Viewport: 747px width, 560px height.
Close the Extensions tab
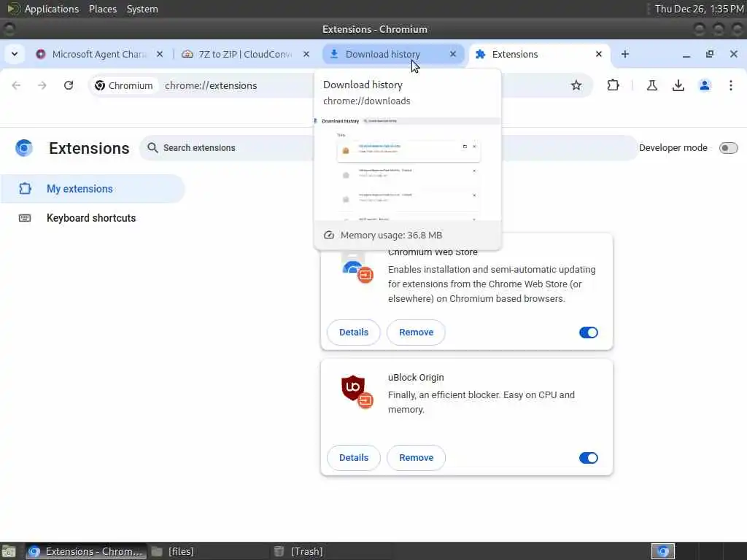(599, 54)
